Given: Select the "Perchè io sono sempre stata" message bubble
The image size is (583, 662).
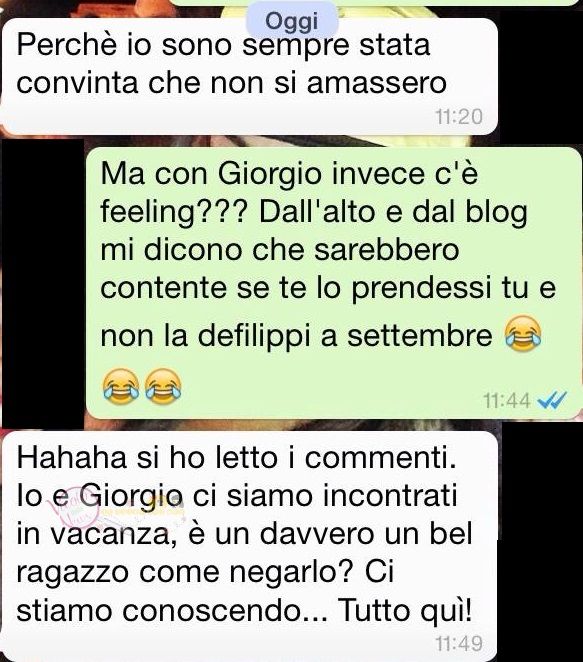Looking at the screenshot, I should coord(250,76).
